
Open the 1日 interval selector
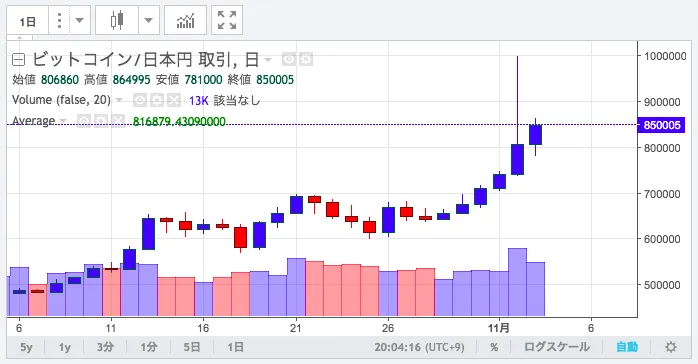[x=28, y=21]
